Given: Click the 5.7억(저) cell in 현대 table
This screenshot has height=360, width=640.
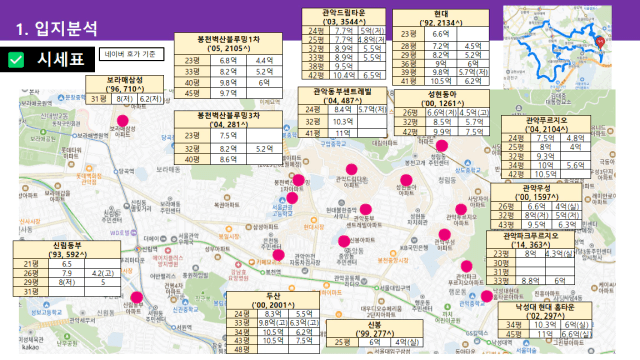Looking at the screenshot, I should click(473, 72).
